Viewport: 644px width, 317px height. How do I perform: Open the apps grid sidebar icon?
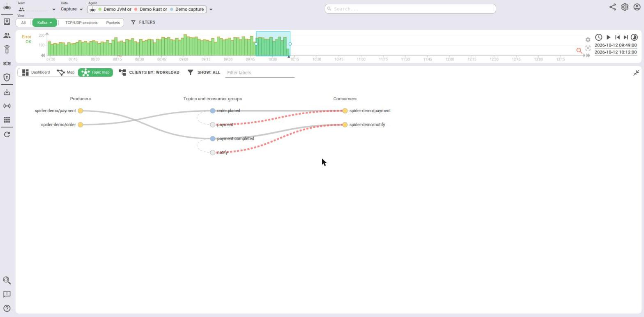[7, 120]
